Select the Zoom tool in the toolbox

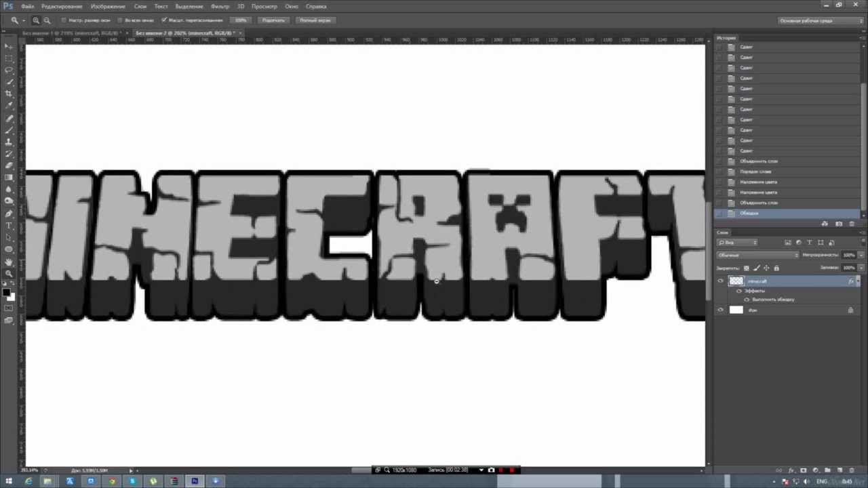click(x=9, y=274)
